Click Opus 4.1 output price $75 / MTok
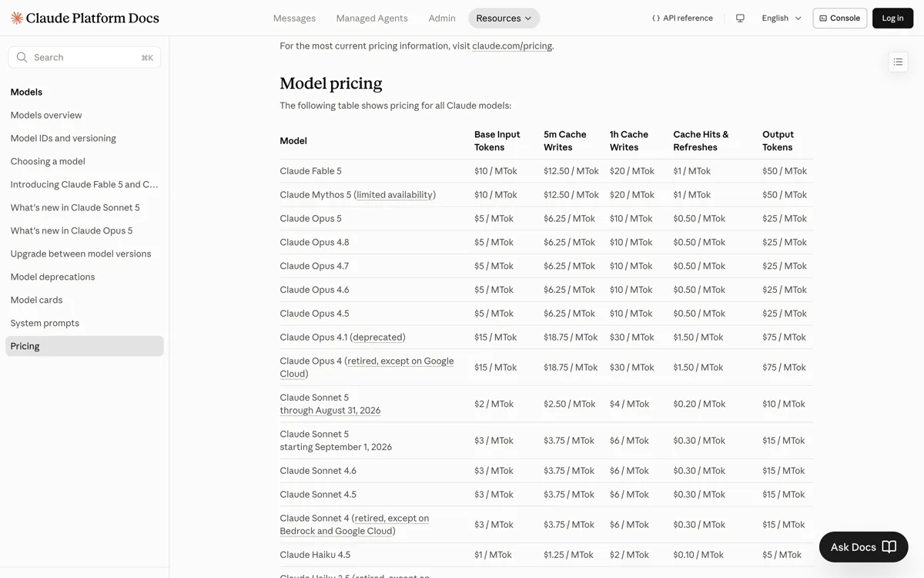The height and width of the screenshot is (578, 924). (x=784, y=337)
